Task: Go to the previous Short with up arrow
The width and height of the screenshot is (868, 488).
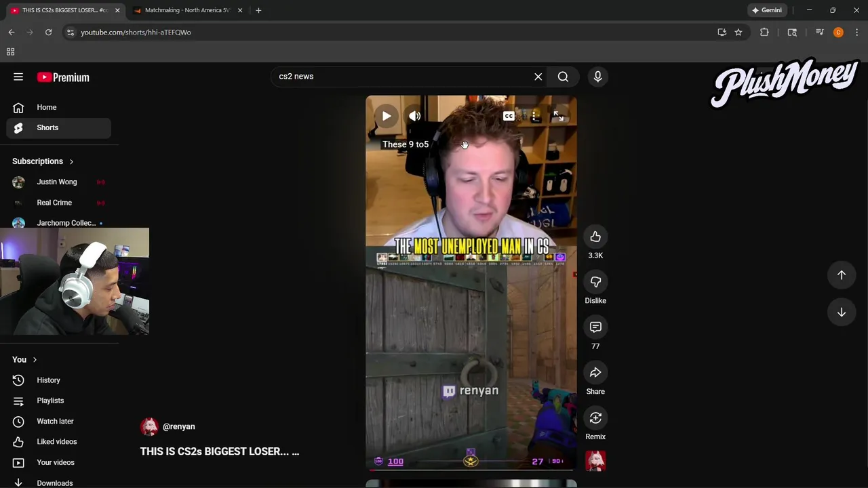Action: pos(842,274)
